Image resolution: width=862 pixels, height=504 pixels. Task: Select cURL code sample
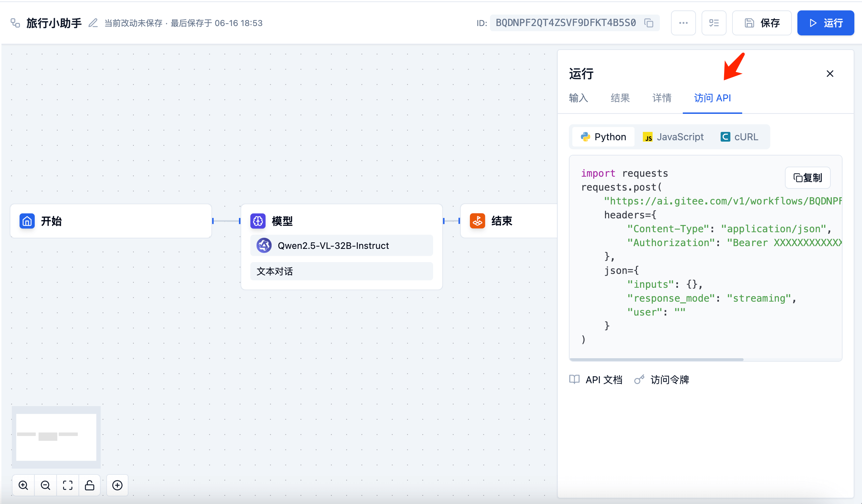point(739,137)
